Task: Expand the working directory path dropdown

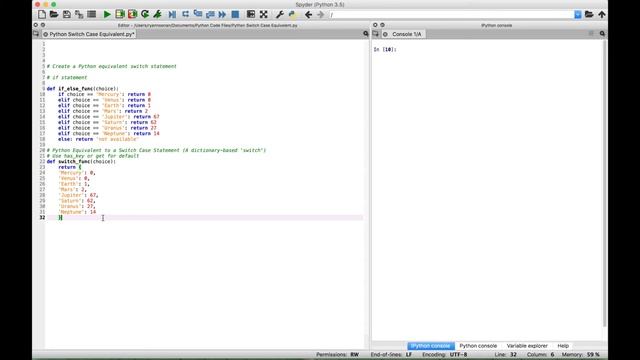Action: pos(578,15)
